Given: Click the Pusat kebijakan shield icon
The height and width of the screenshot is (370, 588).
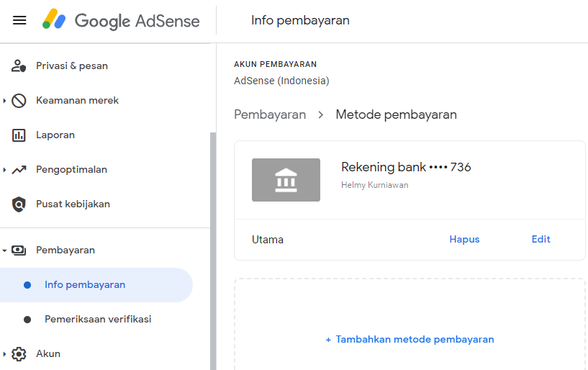Looking at the screenshot, I should 19,204.
